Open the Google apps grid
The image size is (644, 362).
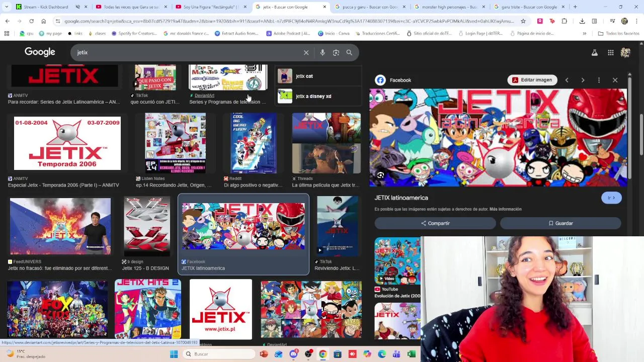(610, 52)
